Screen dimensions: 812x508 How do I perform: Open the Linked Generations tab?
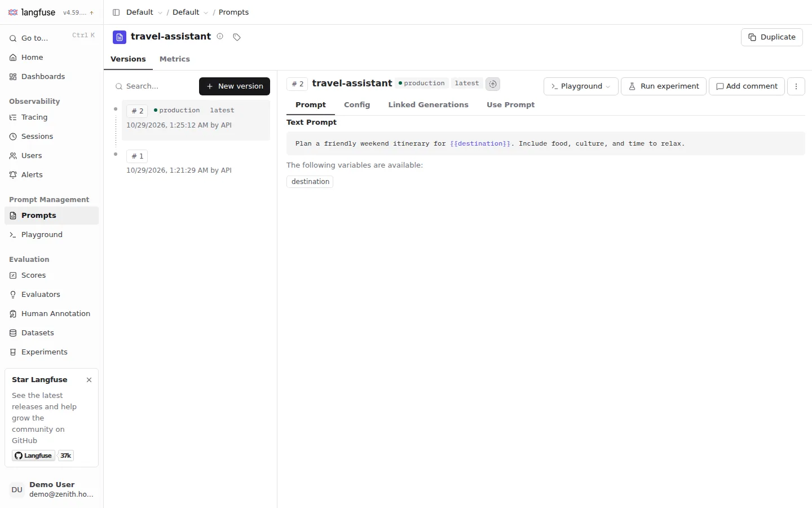[429, 105]
